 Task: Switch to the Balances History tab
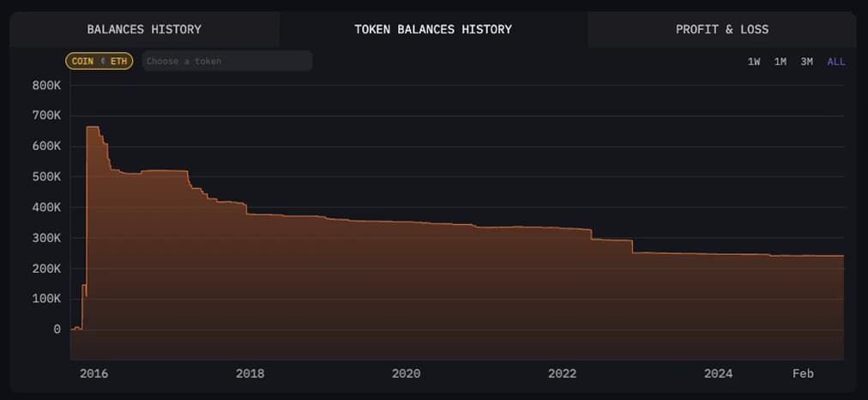(x=144, y=29)
